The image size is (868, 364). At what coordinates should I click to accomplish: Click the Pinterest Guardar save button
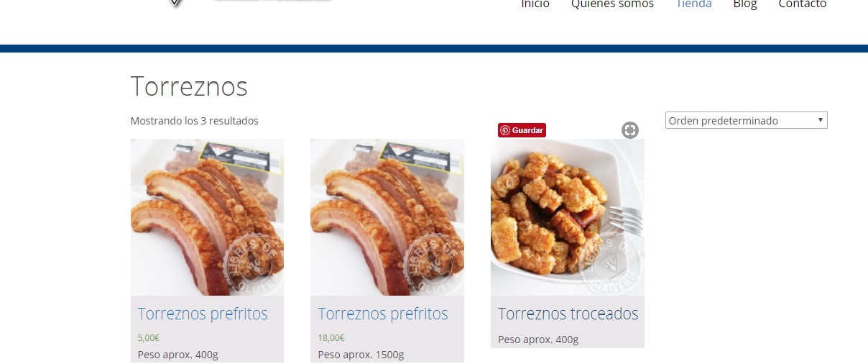click(x=522, y=130)
